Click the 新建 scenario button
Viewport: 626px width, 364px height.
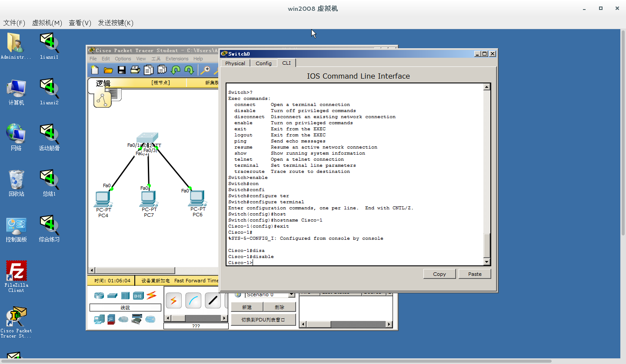pos(246,307)
